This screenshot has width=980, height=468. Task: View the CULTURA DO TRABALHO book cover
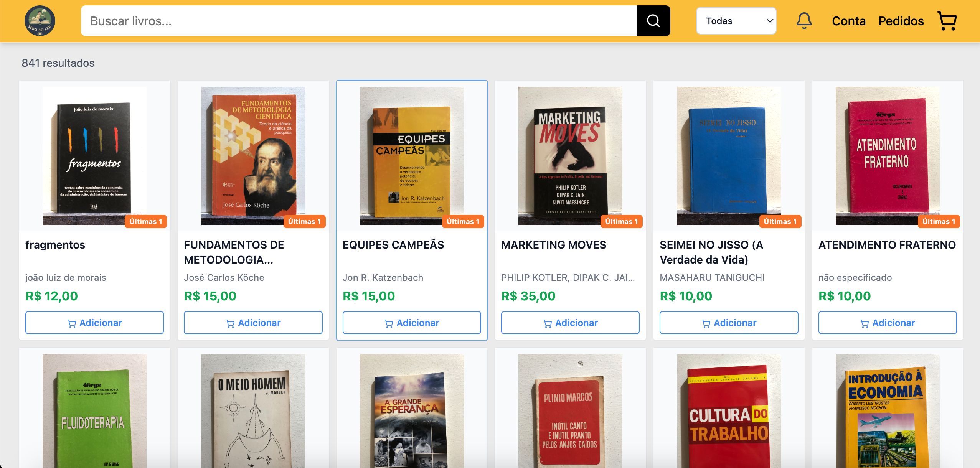[x=729, y=411]
